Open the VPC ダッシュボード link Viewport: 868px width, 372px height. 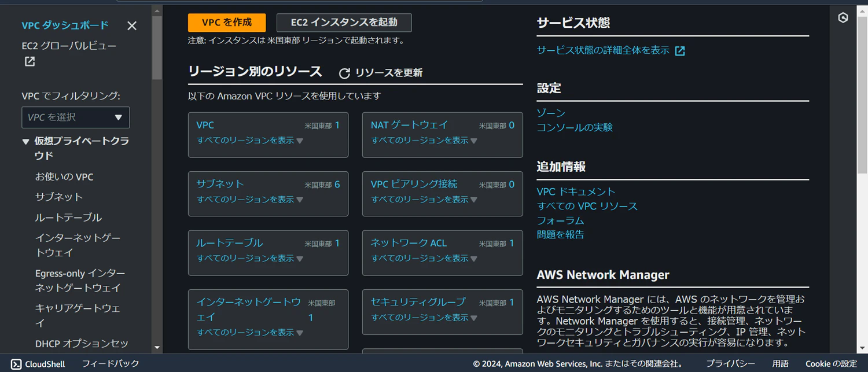click(x=65, y=25)
